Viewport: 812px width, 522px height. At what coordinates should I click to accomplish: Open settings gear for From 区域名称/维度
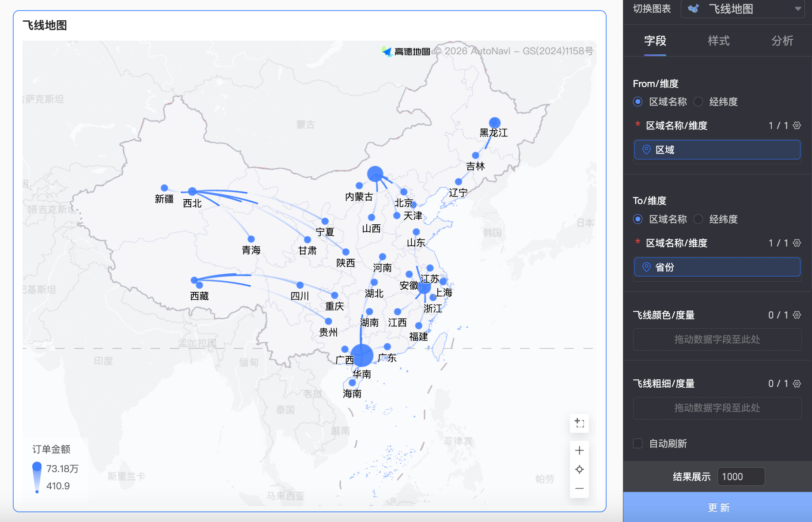[x=797, y=125]
